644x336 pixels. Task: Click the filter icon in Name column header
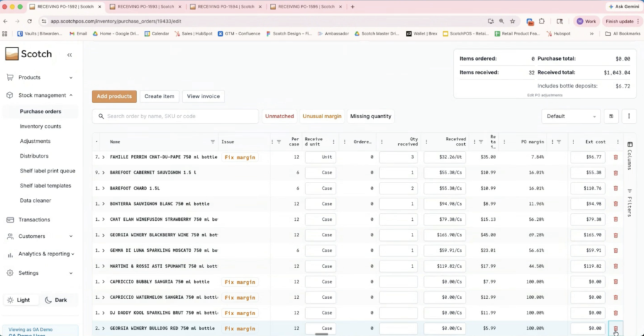(x=213, y=142)
